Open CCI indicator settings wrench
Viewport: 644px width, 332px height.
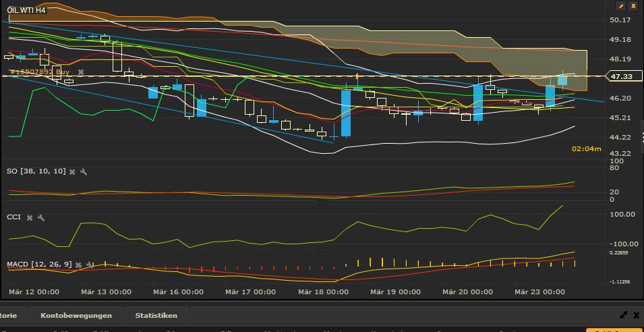(40, 218)
